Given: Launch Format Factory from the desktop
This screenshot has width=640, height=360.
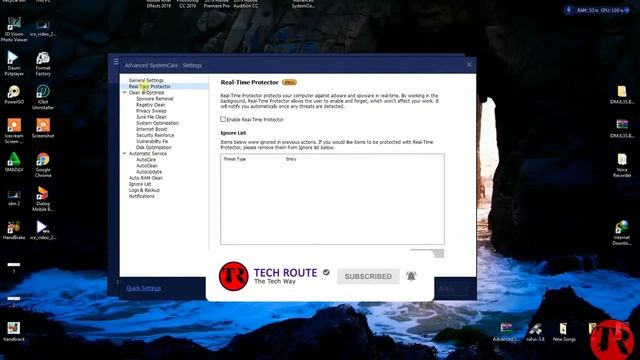Looking at the screenshot, I should point(43,63).
